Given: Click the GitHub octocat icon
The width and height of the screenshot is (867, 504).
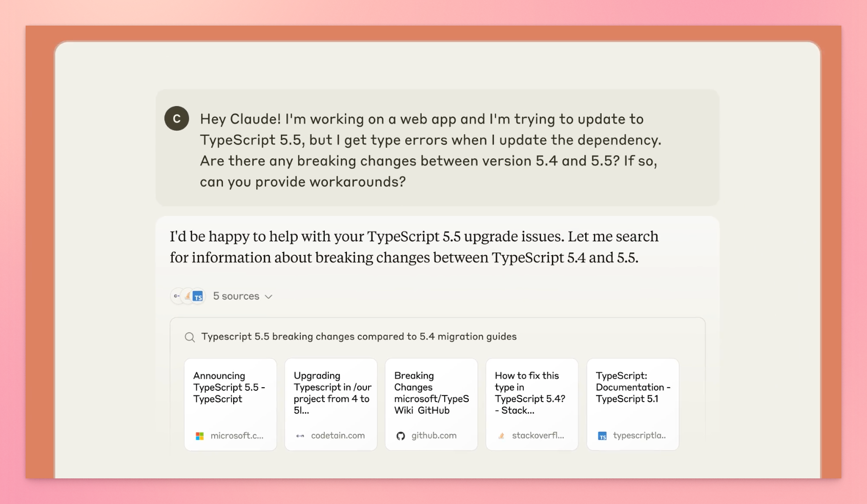Looking at the screenshot, I should tap(401, 436).
